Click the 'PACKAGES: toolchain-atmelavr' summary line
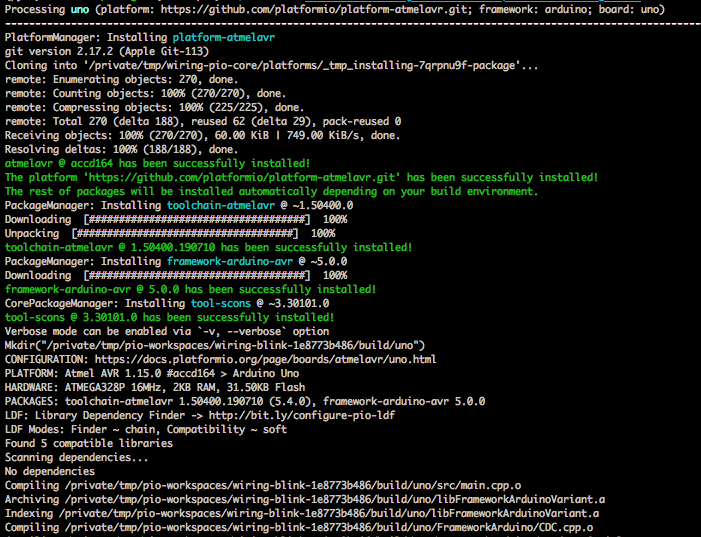The height and width of the screenshot is (537, 701). click(245, 402)
